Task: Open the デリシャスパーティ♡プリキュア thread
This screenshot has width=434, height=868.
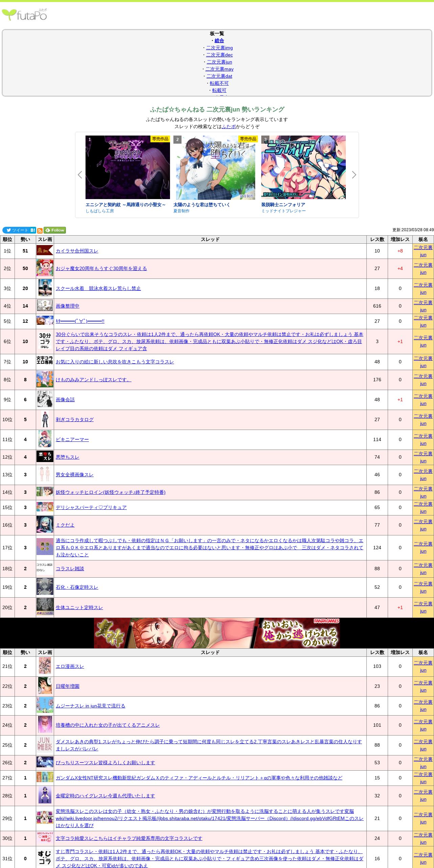Action: coord(91,507)
